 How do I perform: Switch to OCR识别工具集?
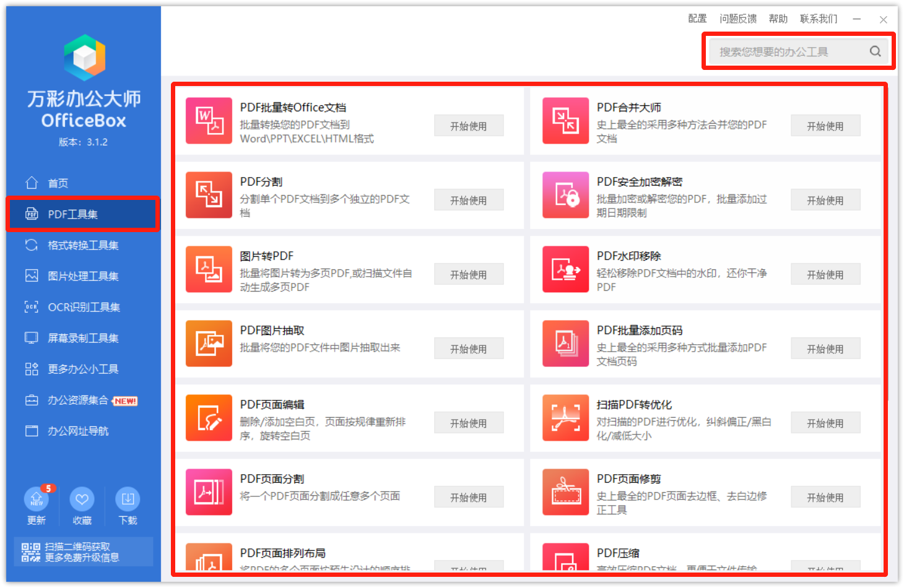(x=84, y=307)
